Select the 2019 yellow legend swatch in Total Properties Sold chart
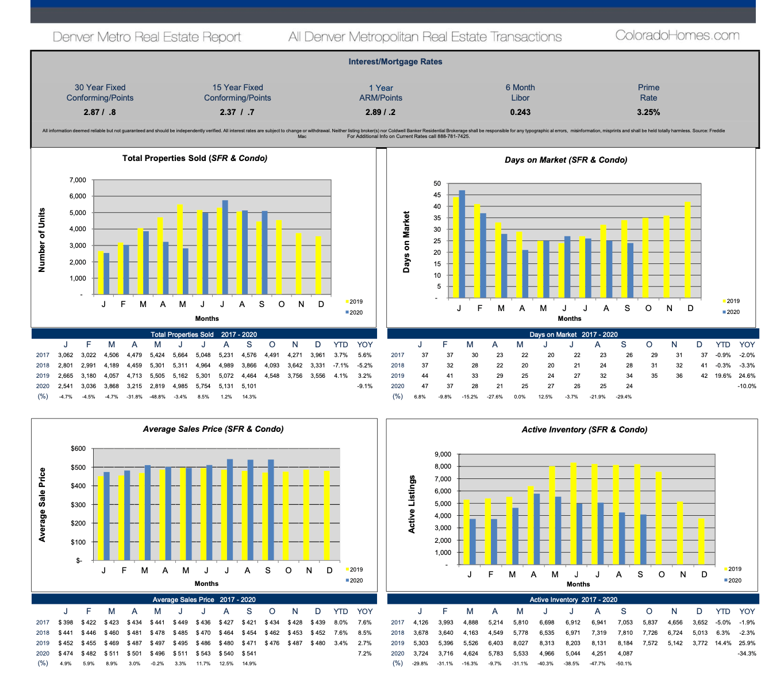Screen dimensions: 784x690 click(x=347, y=302)
